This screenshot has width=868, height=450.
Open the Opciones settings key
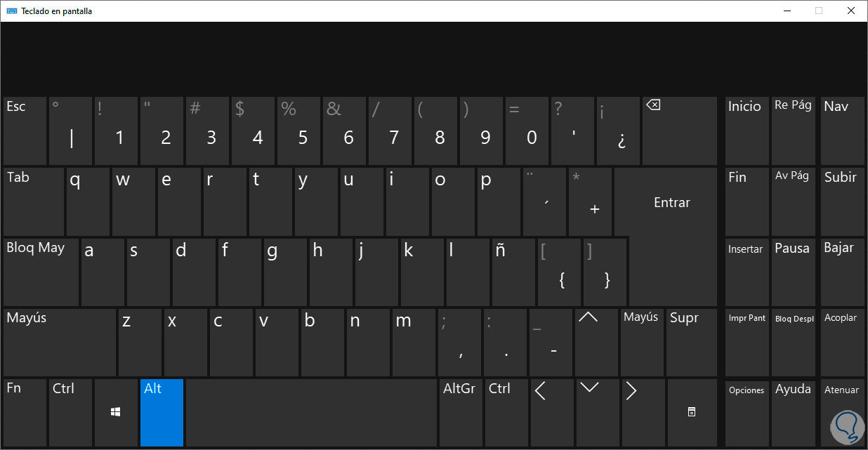click(747, 412)
